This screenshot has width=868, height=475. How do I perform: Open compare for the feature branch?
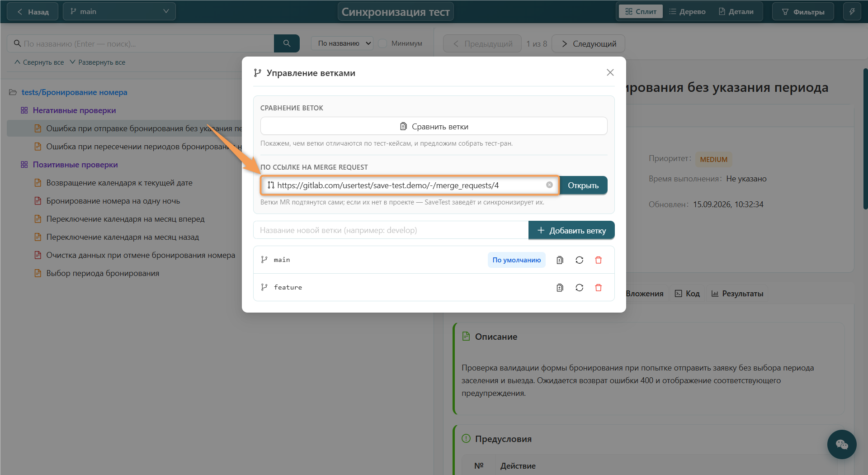click(560, 288)
